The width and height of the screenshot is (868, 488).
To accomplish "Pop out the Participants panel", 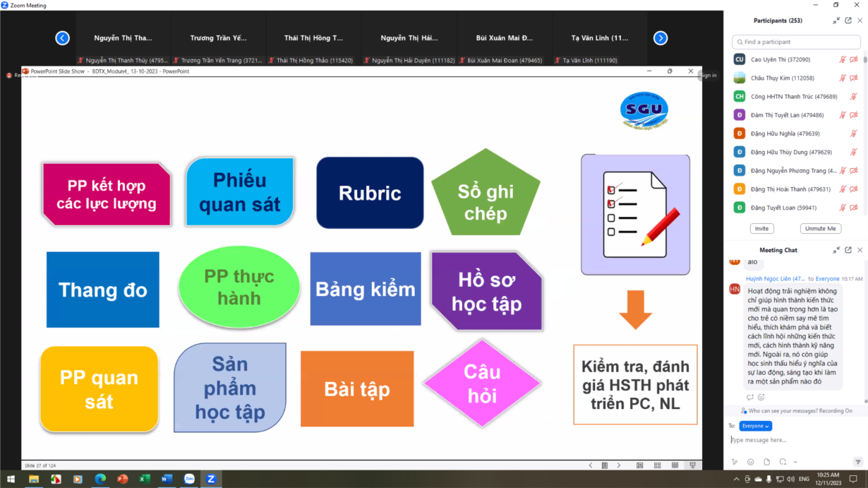I will click(848, 20).
